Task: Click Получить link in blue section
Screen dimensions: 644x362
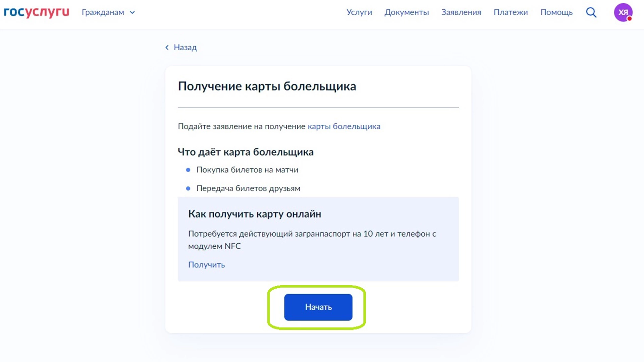Action: (206, 264)
